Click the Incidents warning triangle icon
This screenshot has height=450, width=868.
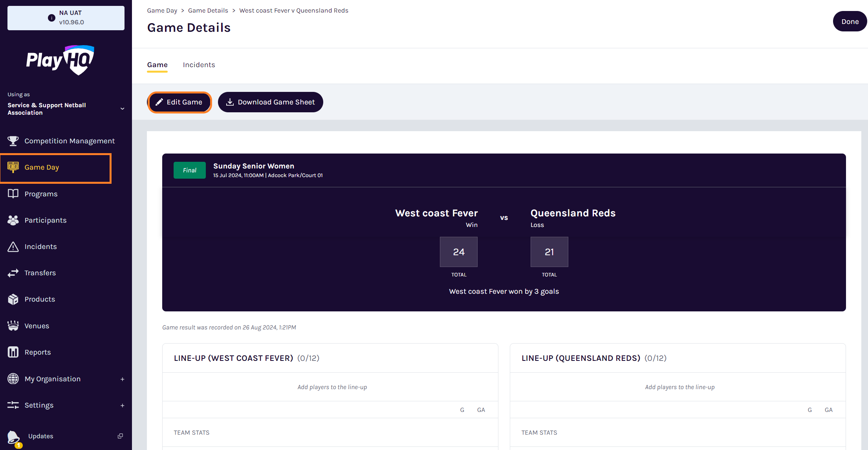pos(13,247)
